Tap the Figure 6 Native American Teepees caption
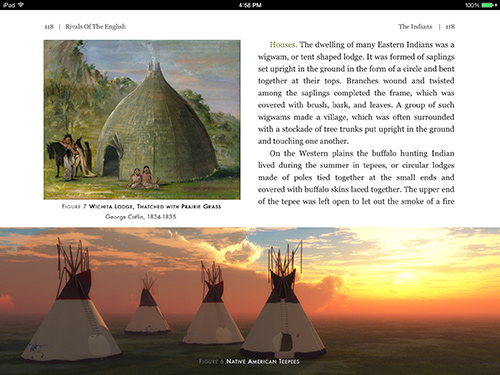Viewport: 500px width, 375px height. pyautogui.click(x=249, y=361)
